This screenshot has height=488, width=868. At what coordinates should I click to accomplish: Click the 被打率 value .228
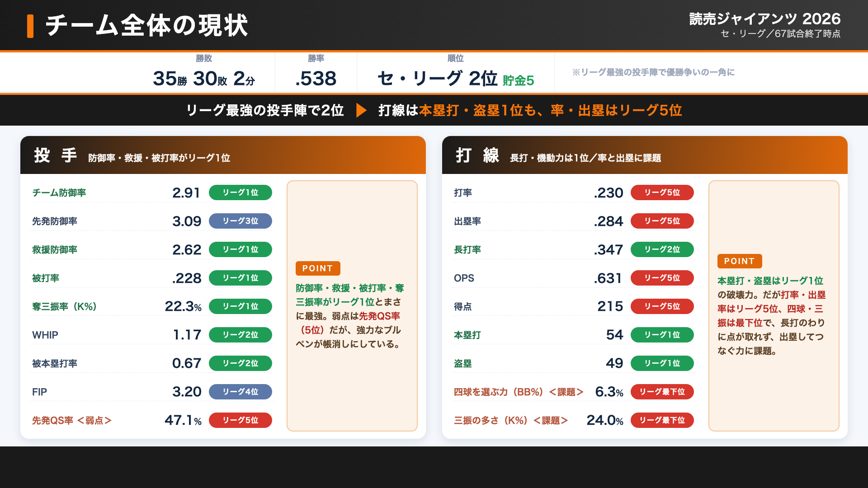click(x=187, y=278)
